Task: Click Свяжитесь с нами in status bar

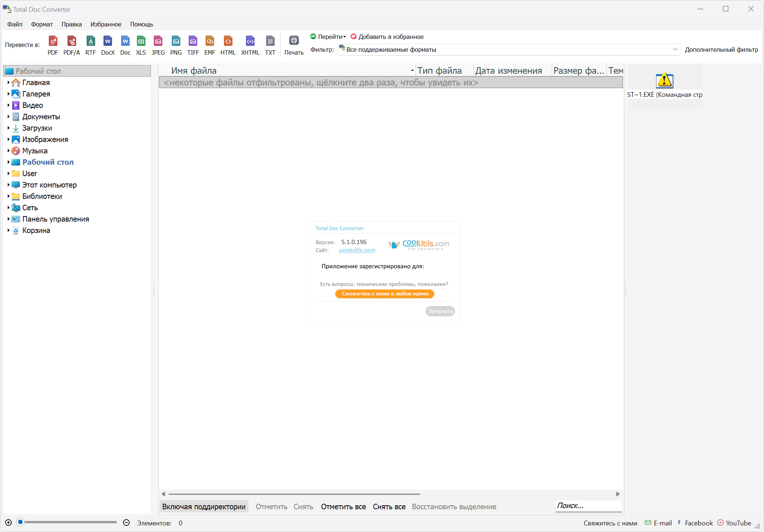Action: 610,523
